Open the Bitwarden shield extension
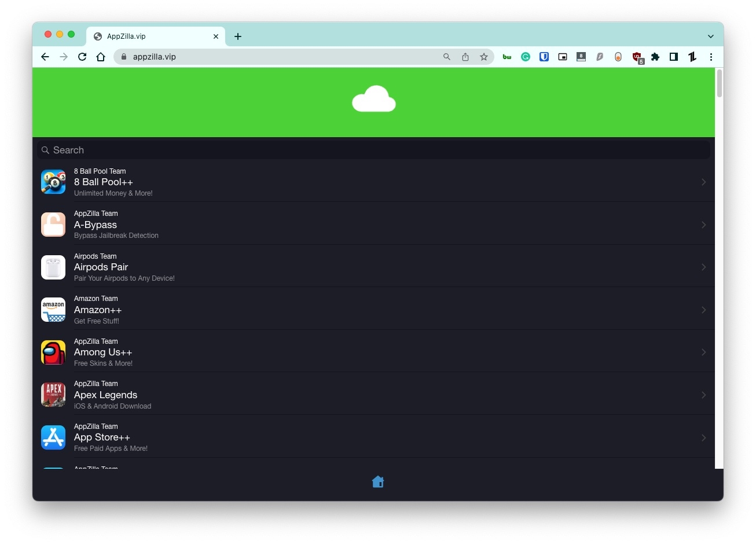This screenshot has height=544, width=756. [544, 57]
